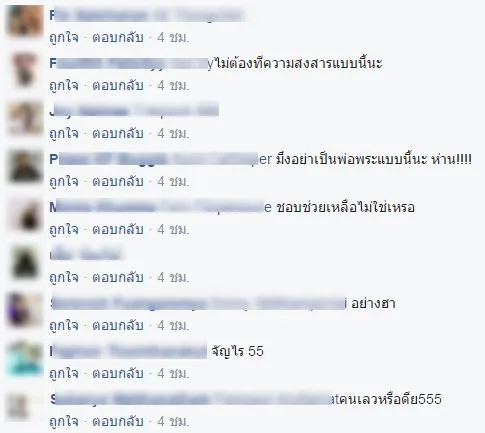The height and width of the screenshot is (433, 485).
Task: Reply to comment 'มึงอย่าเป็นพ่อพระแบบนี้นะ ห่าน!!!!'
Action: [x=118, y=181]
